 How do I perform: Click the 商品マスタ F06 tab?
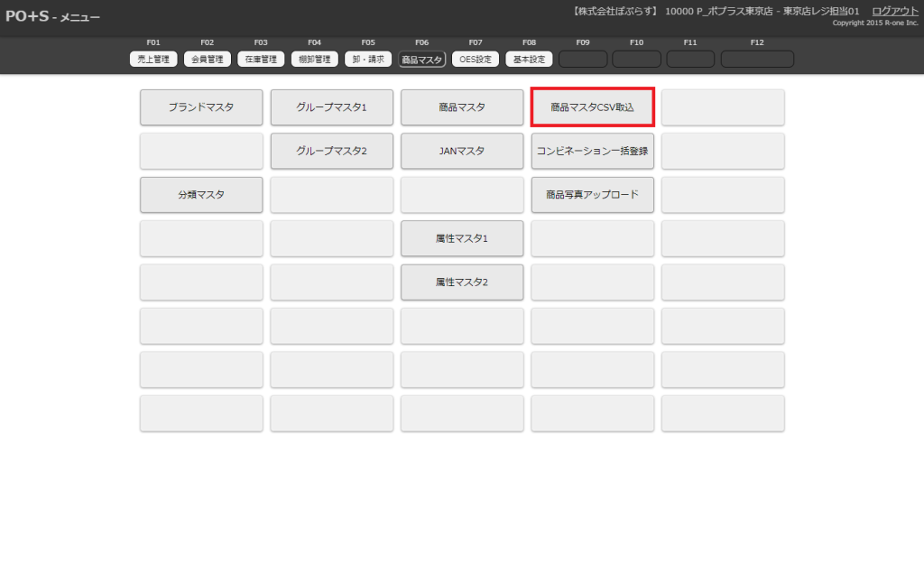422,60
